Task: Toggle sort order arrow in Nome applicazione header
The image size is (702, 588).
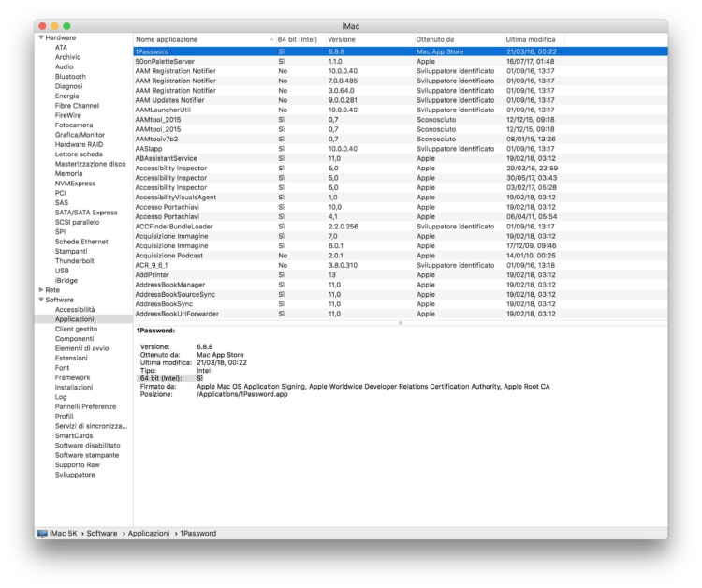Action: point(271,40)
